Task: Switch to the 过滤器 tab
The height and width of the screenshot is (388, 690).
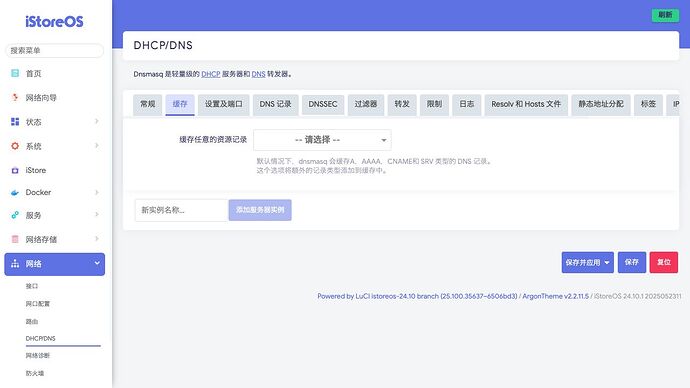Action: (x=366, y=104)
